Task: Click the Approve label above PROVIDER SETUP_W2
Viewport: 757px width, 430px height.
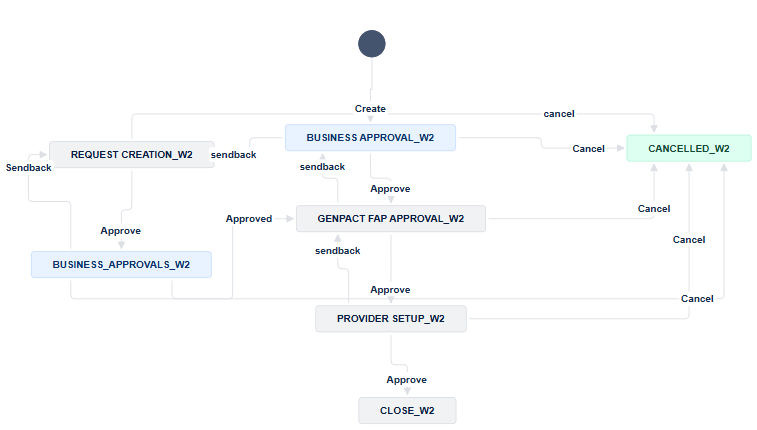Action: pos(390,290)
